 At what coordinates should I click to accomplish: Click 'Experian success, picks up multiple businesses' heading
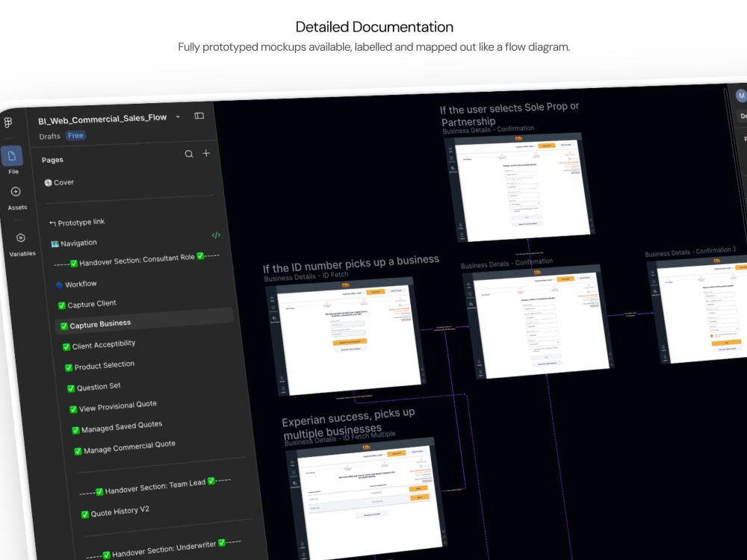point(348,423)
